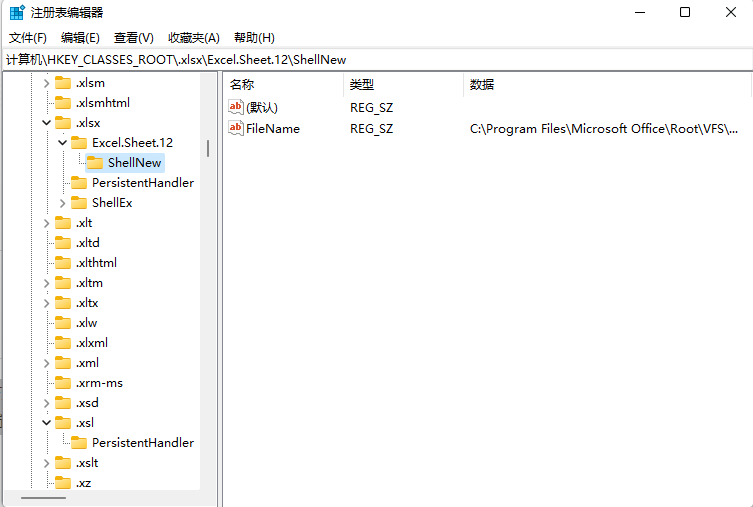Click the tree pane horizontal scrollbar thumb

[x=43, y=498]
